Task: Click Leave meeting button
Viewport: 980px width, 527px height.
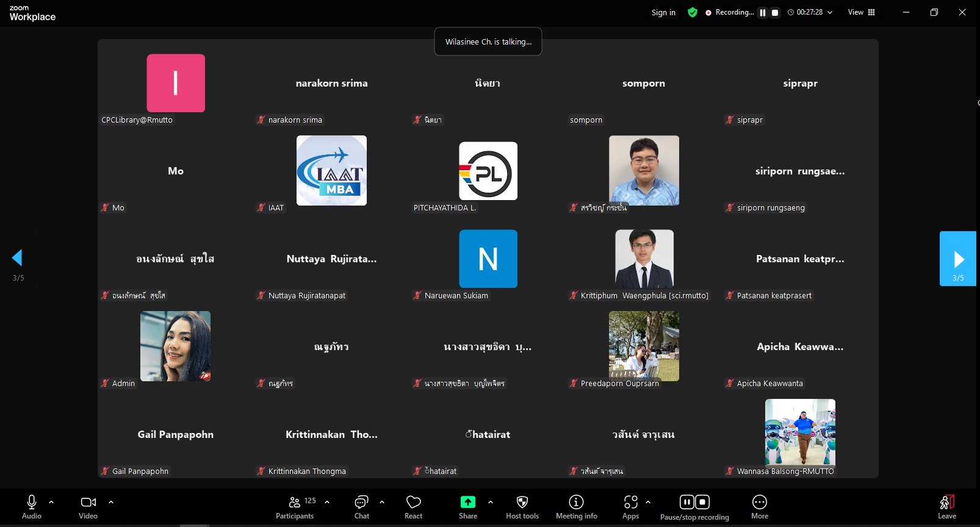Action: pyautogui.click(x=947, y=507)
